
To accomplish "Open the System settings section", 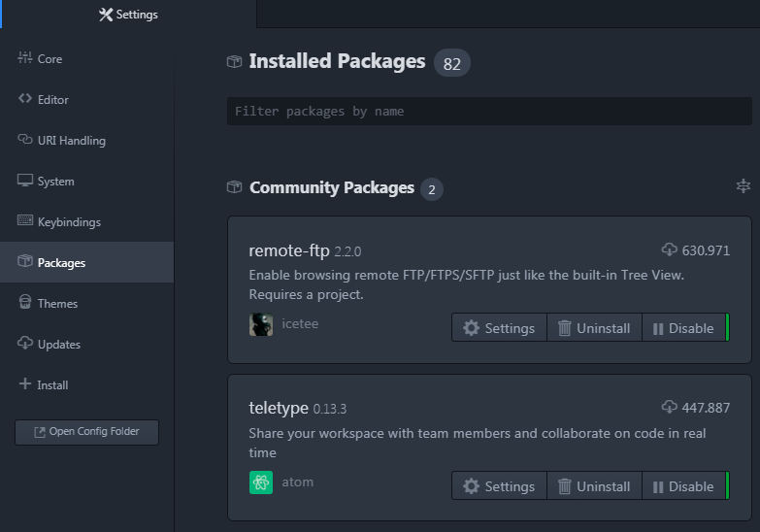I will pos(87,181).
